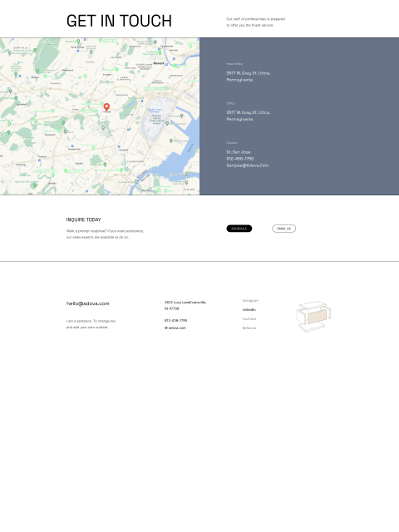Screen dimensions: 399x532
Task: Click the Head office address text
Action: point(249,76)
